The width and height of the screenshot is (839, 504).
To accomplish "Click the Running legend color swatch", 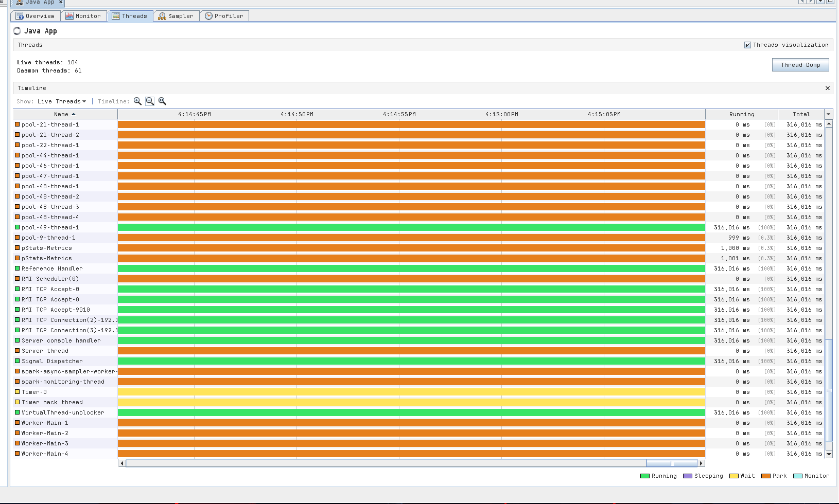I will (644, 476).
